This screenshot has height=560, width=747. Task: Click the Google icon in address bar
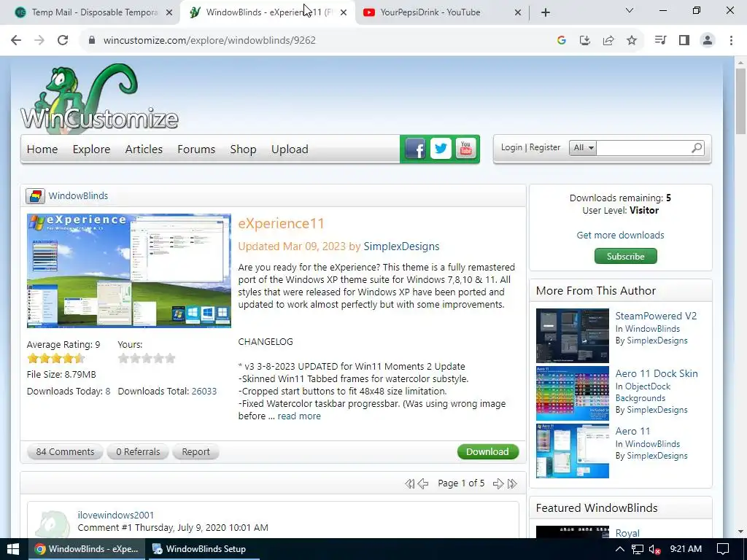562,40
